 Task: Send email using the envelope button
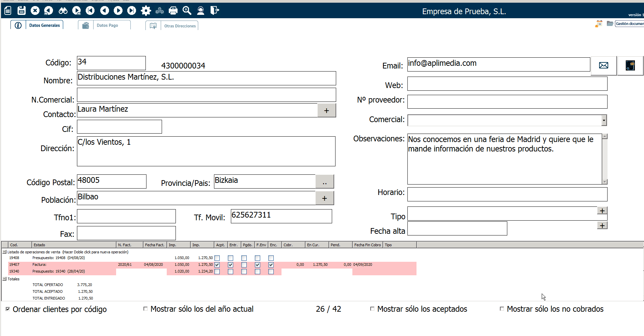point(603,65)
